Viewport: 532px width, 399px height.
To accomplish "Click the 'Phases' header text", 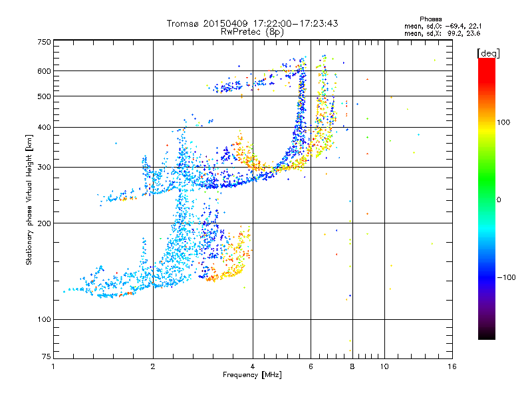I will click(430, 19).
